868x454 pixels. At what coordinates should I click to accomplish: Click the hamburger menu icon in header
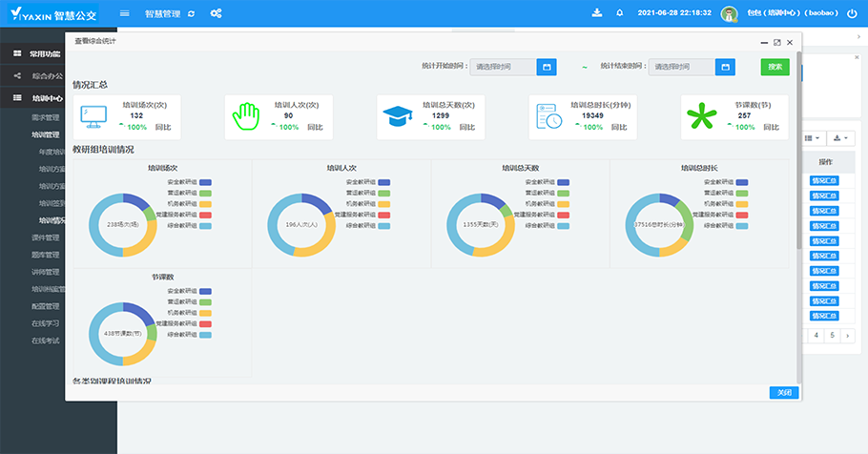[125, 13]
